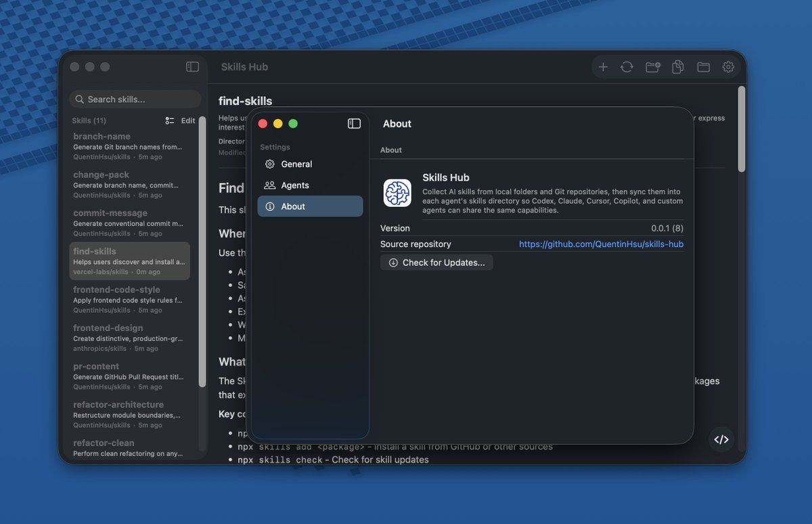Click the Source repository label
812x524 pixels.
pos(415,244)
